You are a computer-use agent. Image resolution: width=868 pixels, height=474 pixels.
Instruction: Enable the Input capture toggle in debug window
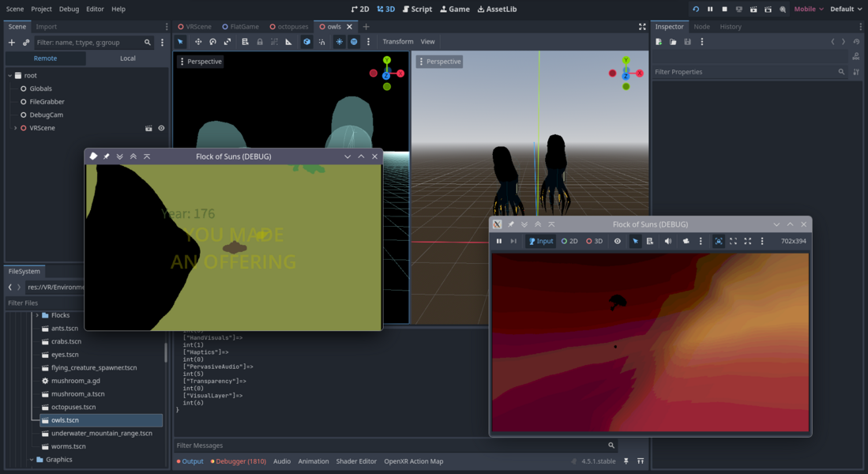click(x=540, y=241)
